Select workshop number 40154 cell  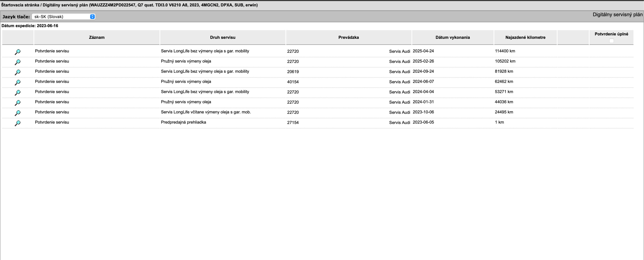point(293,82)
